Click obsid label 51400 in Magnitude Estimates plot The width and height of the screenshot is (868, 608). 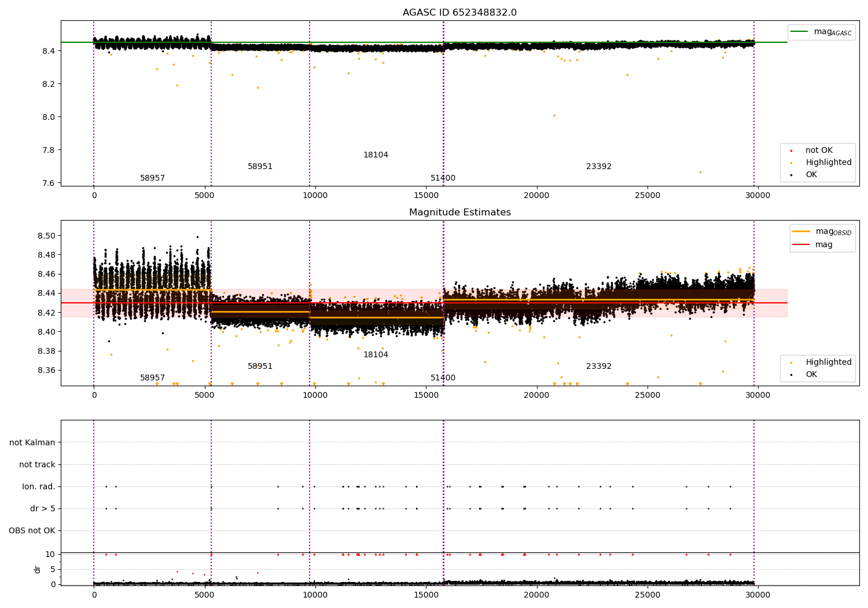(x=443, y=378)
